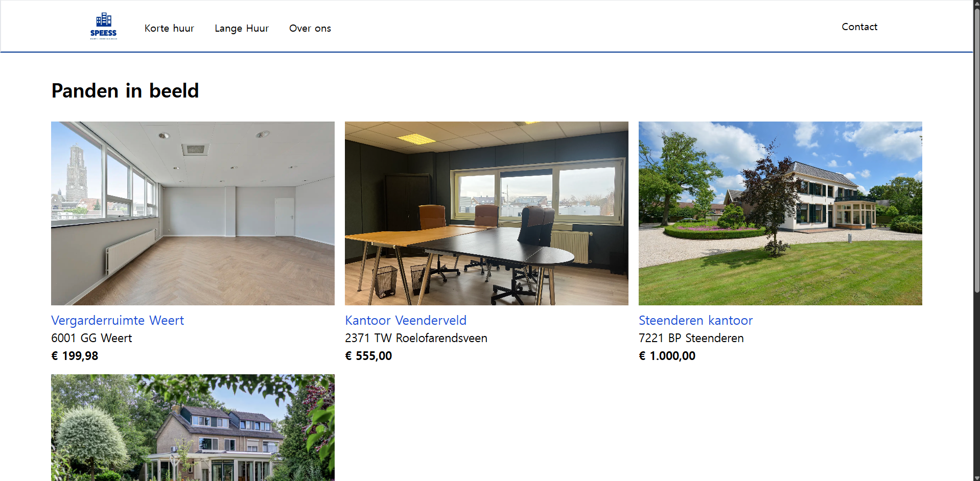The width and height of the screenshot is (980, 481).
Task: Click the brick house thumbnail
Action: [x=193, y=427]
